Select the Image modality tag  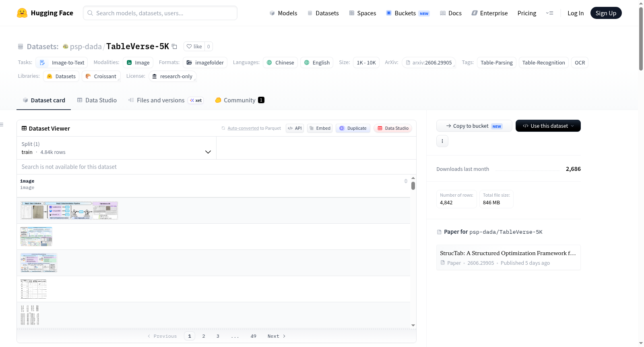point(138,62)
